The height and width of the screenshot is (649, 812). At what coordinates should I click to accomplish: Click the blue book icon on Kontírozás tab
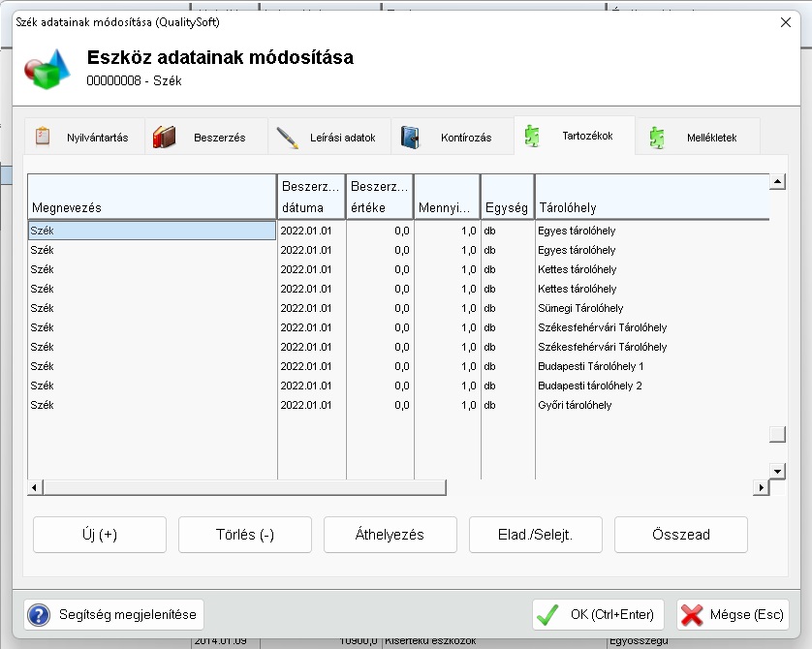coord(410,138)
